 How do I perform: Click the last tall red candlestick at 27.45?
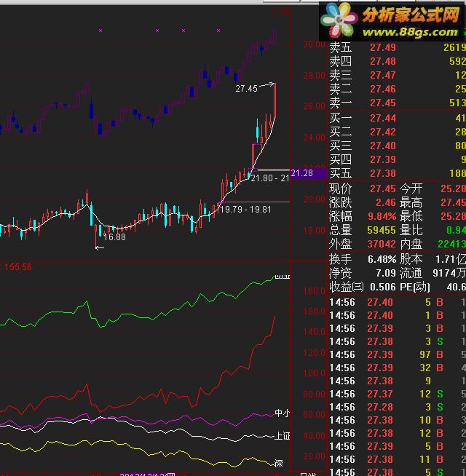point(275,100)
